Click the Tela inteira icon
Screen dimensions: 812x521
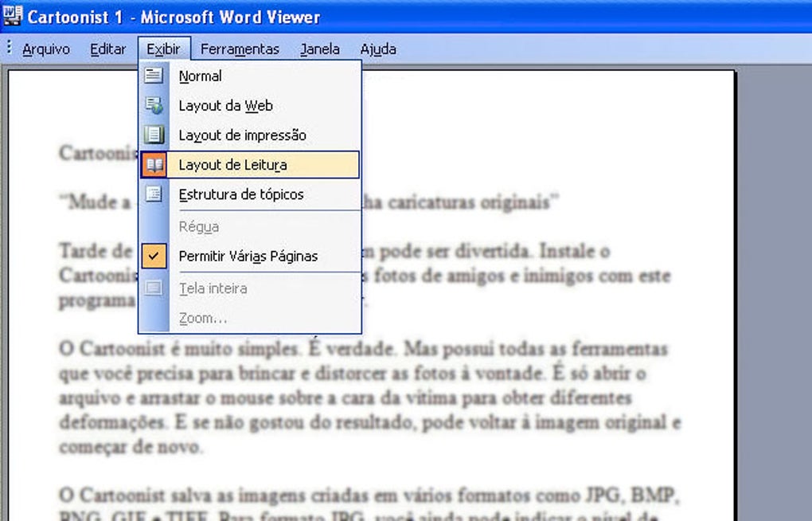(154, 288)
